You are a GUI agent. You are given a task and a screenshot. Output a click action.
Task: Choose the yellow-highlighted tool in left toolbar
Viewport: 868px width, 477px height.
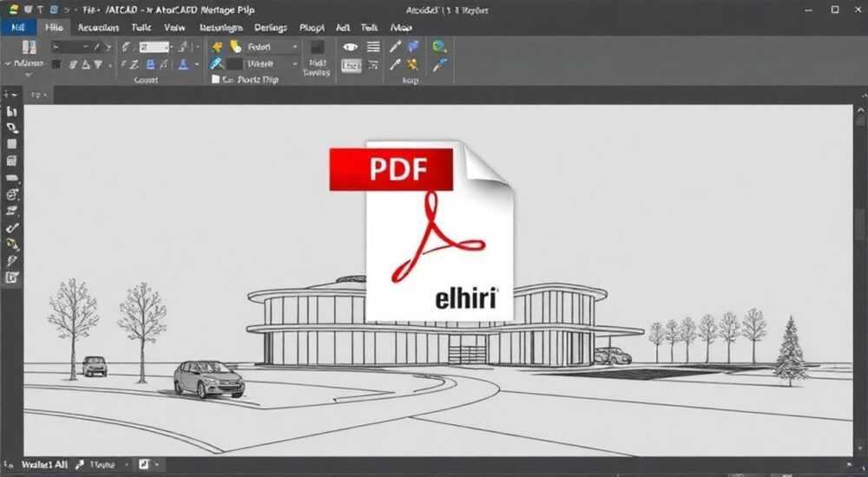(12, 244)
